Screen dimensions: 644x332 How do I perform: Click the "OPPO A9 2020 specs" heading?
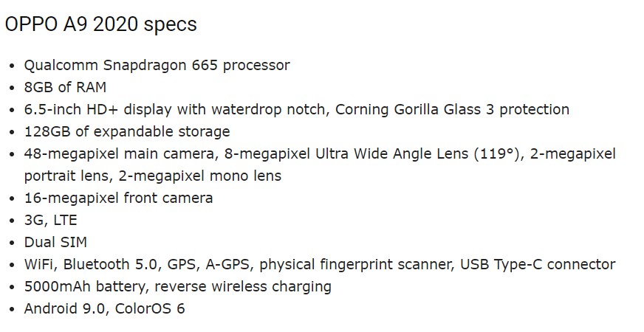point(100,24)
